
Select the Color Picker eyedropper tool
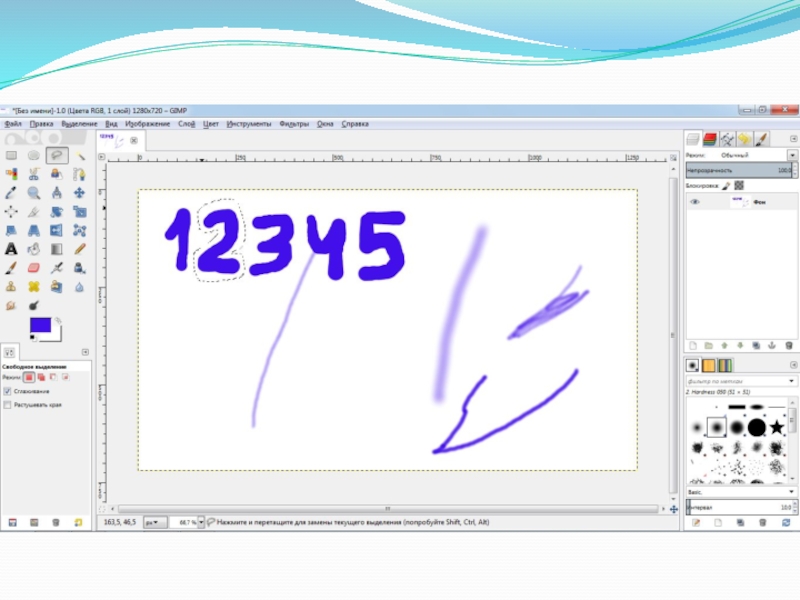pyautogui.click(x=11, y=193)
